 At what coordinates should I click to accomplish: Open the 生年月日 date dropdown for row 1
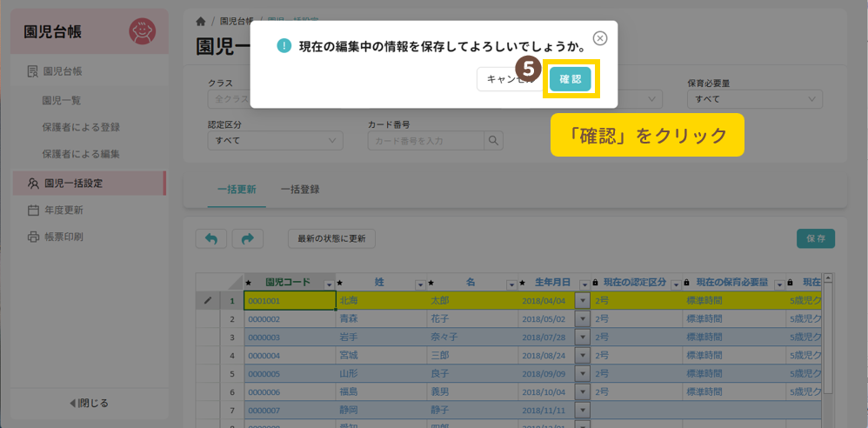click(582, 301)
